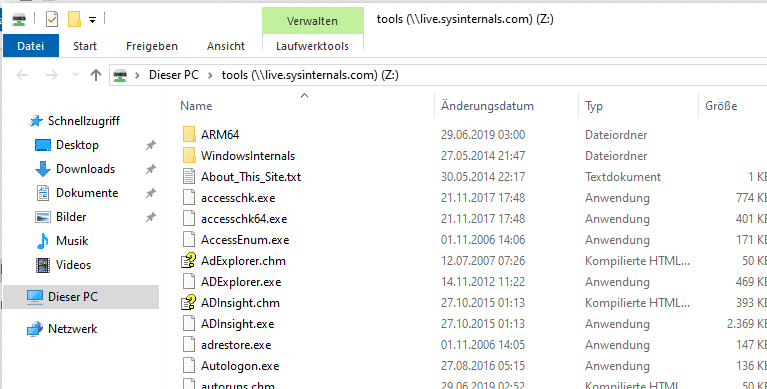Select the AdExplorer.chm help file icon
Image resolution: width=767 pixels, height=389 pixels.
[x=189, y=261]
